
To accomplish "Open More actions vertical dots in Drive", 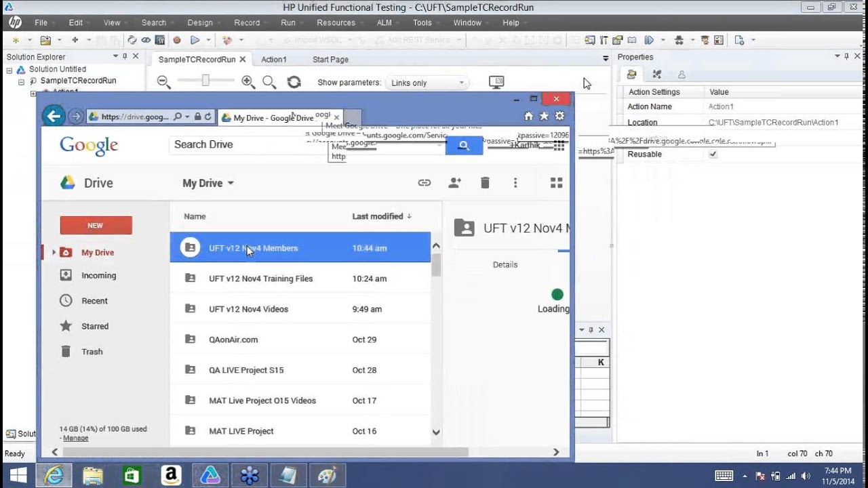I will tap(515, 182).
